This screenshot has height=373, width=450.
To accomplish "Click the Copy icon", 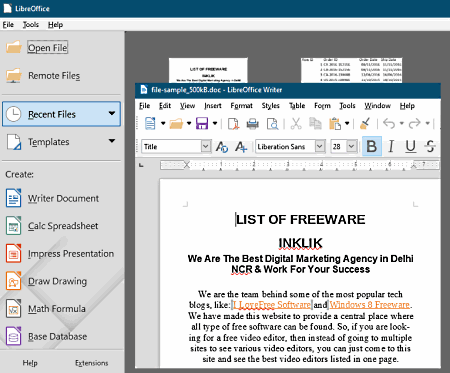I will 315,124.
